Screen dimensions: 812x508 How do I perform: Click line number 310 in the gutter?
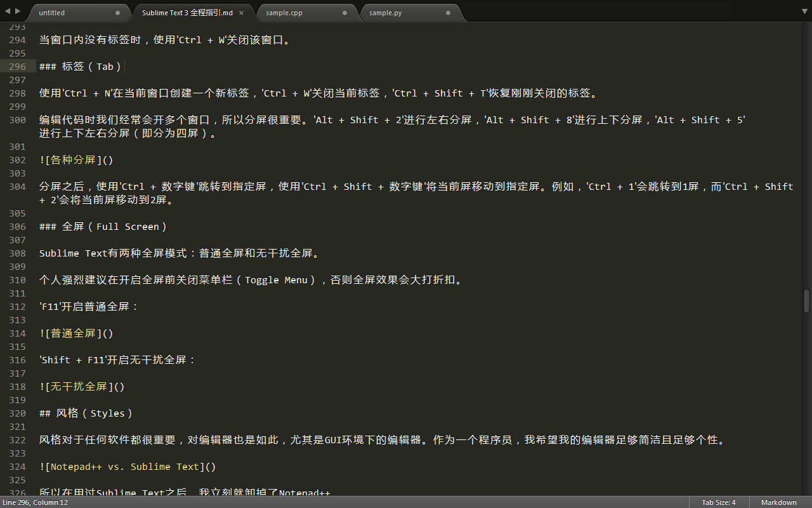click(x=17, y=279)
